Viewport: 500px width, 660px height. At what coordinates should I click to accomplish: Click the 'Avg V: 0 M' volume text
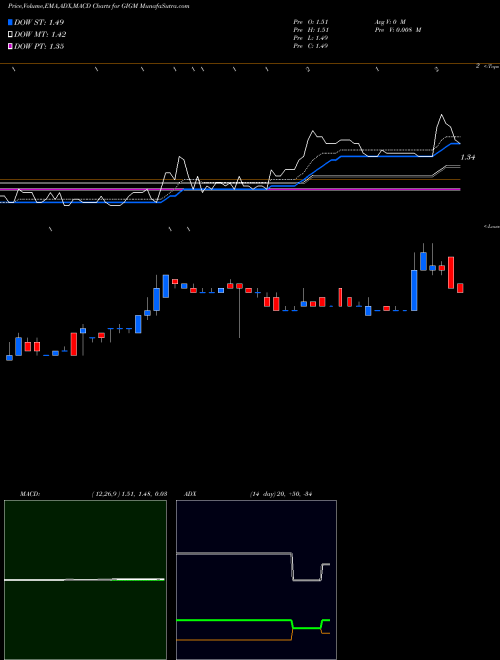point(389,22)
